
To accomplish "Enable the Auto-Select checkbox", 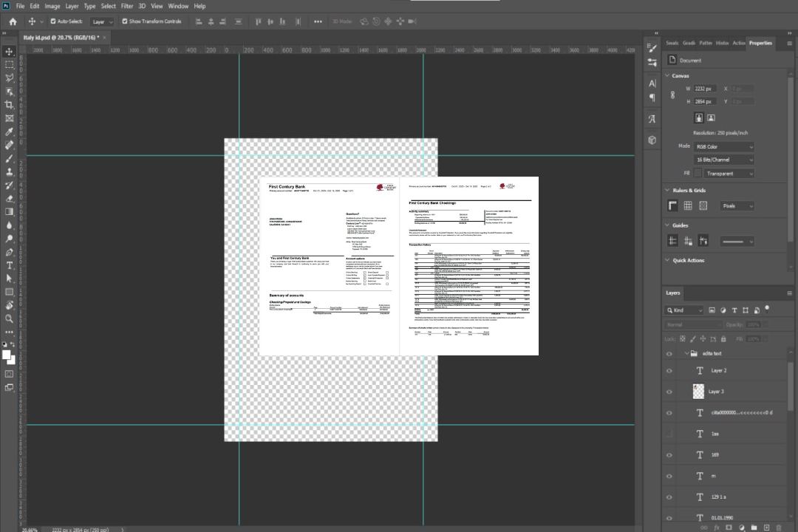I will point(52,21).
